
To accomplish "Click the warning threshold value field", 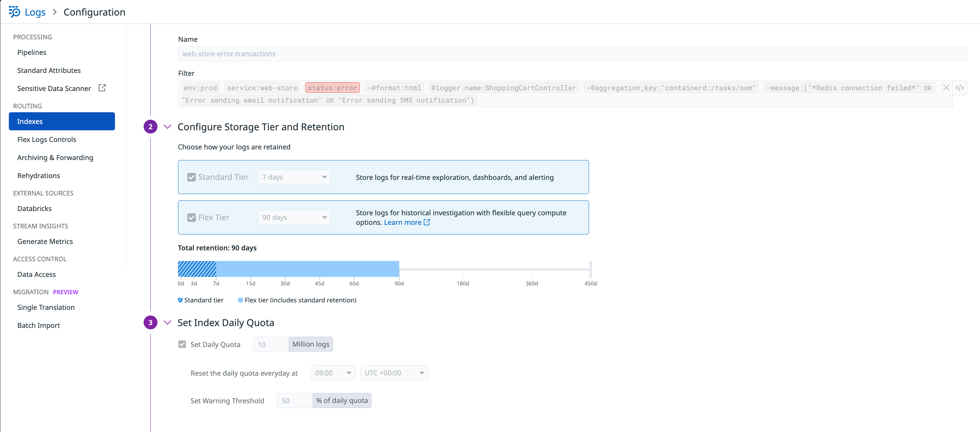I will 295,400.
